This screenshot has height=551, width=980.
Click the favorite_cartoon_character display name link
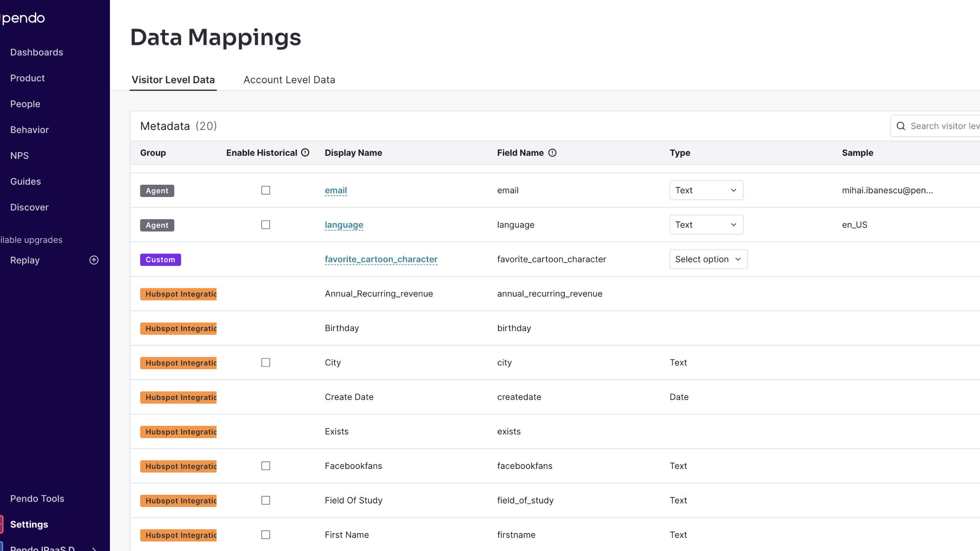point(381,259)
